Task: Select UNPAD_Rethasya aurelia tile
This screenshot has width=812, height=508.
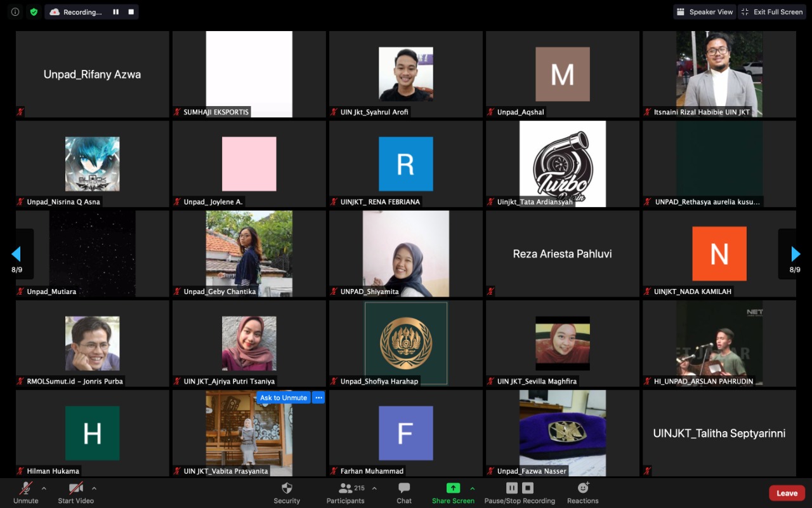Action: (x=719, y=164)
